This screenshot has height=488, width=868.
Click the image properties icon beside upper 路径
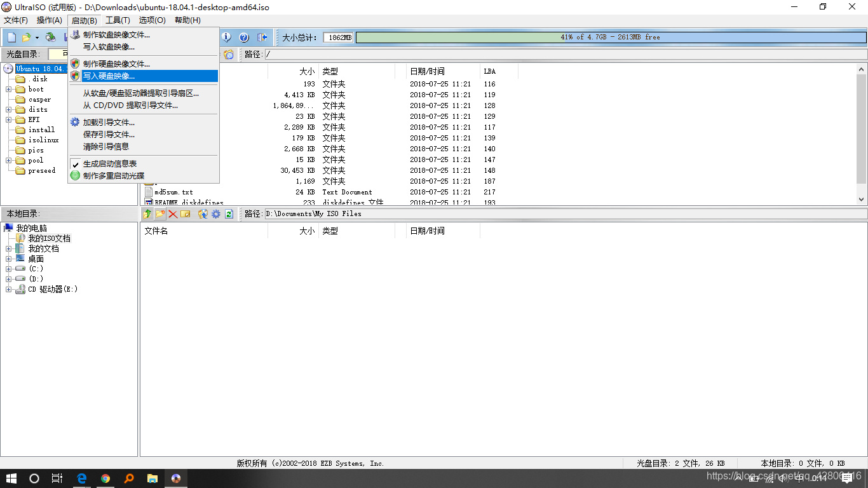tap(228, 55)
